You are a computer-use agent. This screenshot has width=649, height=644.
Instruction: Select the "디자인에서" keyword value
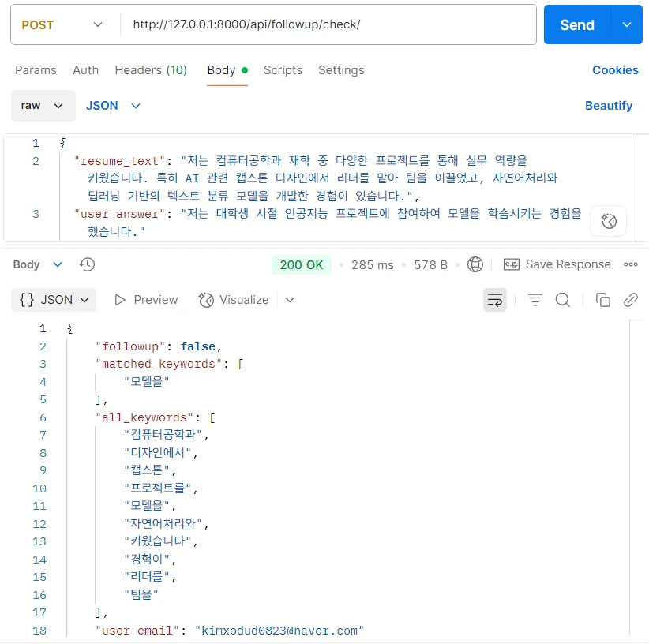[157, 452]
